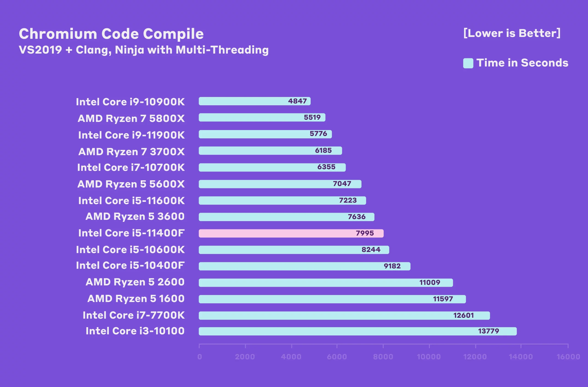
Task: Click the Chromium Code Compile title
Action: [x=111, y=34]
